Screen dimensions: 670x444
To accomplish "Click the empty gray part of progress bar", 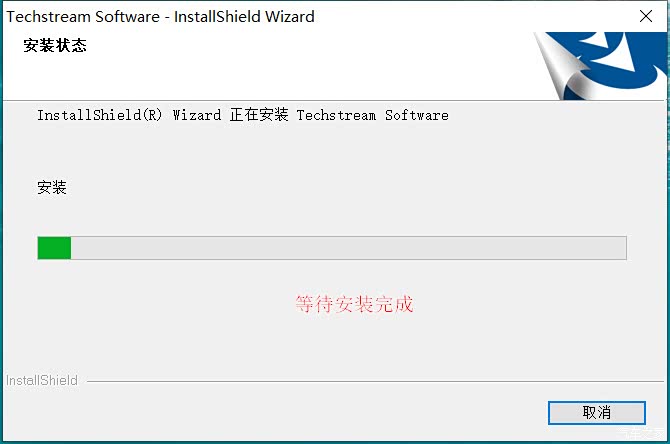I will pyautogui.click(x=349, y=248).
